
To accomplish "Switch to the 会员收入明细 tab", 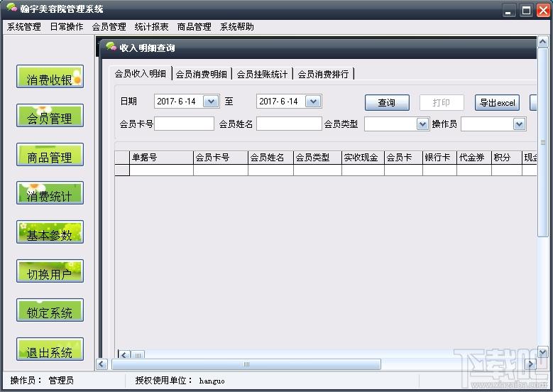I will (x=141, y=73).
